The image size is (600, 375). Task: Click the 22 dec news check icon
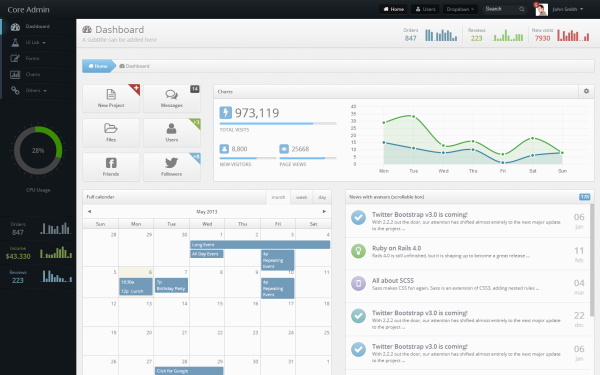pos(358,316)
